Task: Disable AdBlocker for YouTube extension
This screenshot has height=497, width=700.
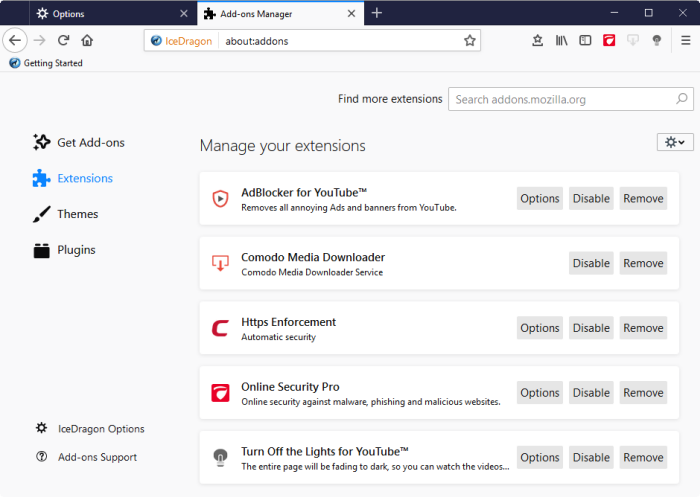Action: (590, 198)
